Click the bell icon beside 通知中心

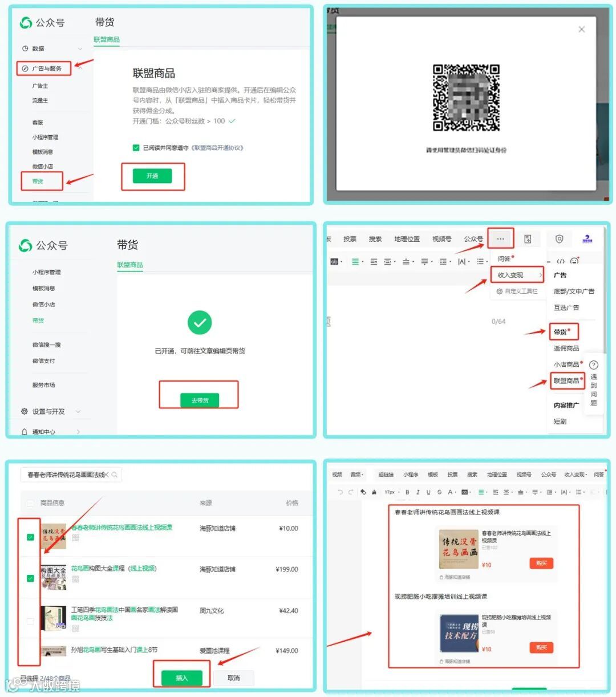pyautogui.click(x=25, y=432)
